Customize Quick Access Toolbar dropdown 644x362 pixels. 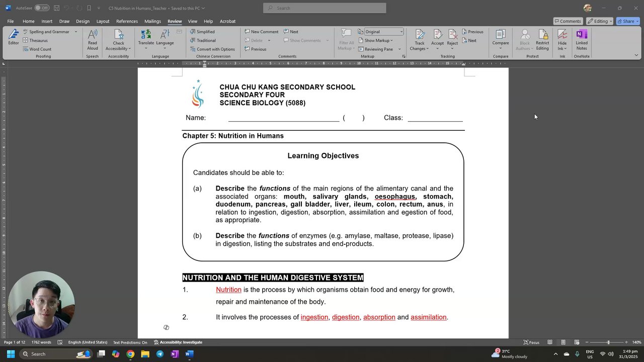pyautogui.click(x=99, y=8)
